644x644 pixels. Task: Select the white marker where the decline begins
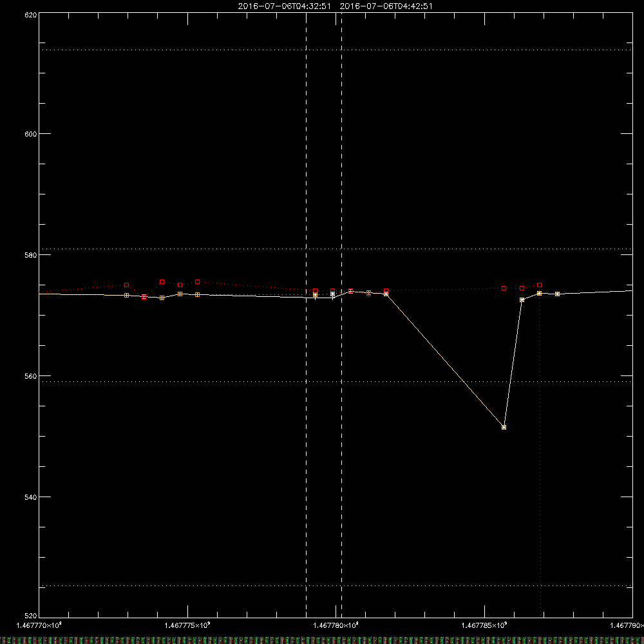coord(386,294)
